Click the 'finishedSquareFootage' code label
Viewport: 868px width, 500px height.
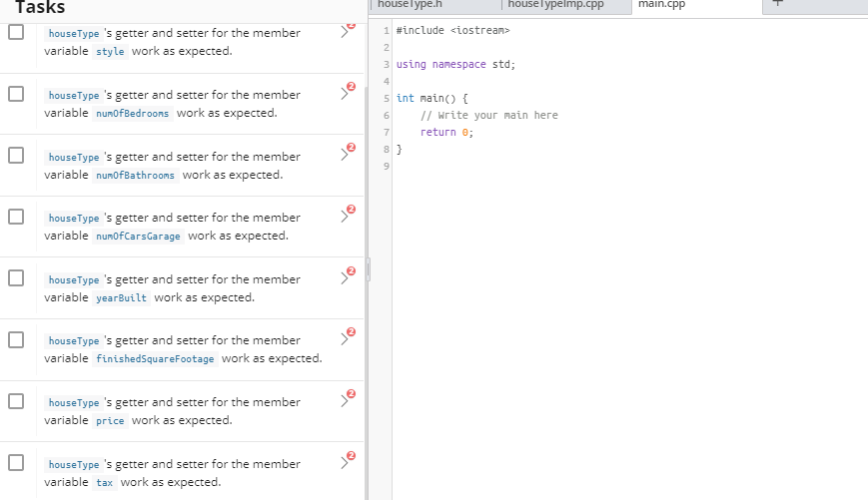pos(155,359)
